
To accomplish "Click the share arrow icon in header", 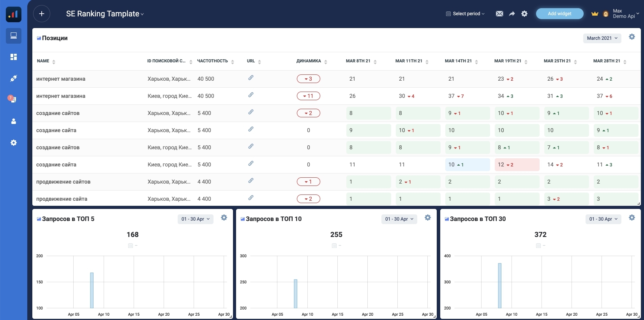I will pos(512,14).
